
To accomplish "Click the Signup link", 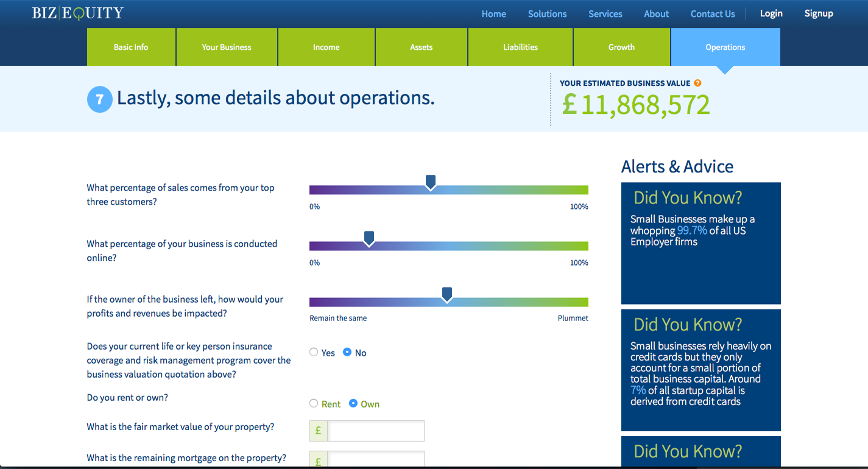I will point(819,13).
